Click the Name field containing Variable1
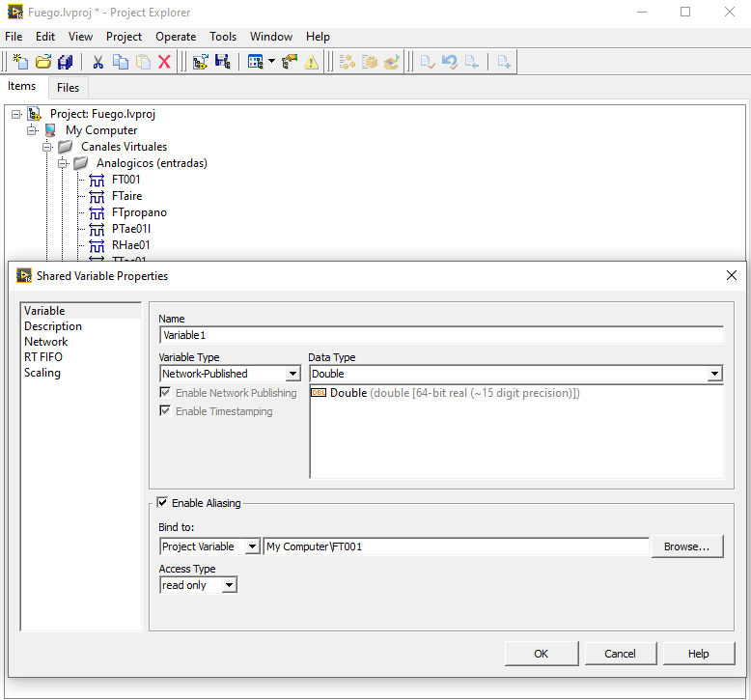This screenshot has height=700, width=751. pos(441,335)
